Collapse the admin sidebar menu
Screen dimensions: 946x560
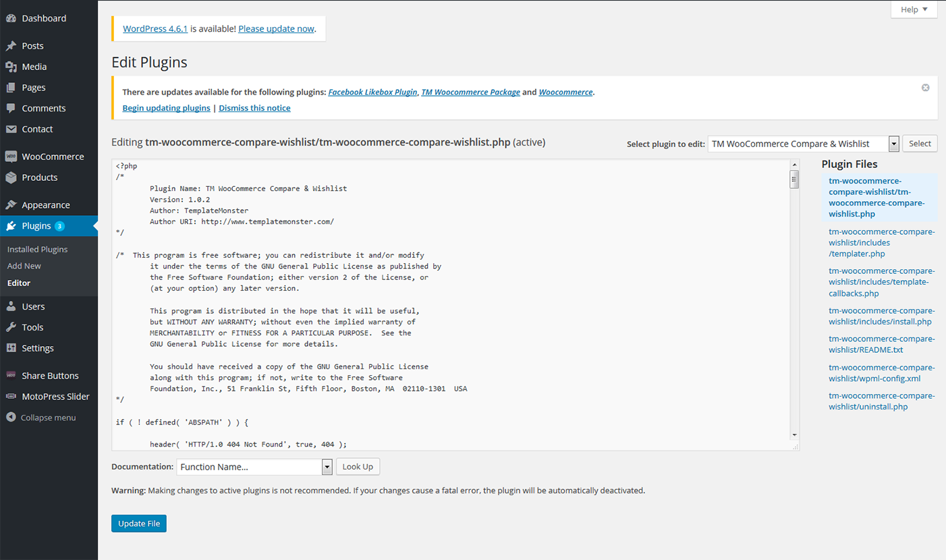pos(41,418)
